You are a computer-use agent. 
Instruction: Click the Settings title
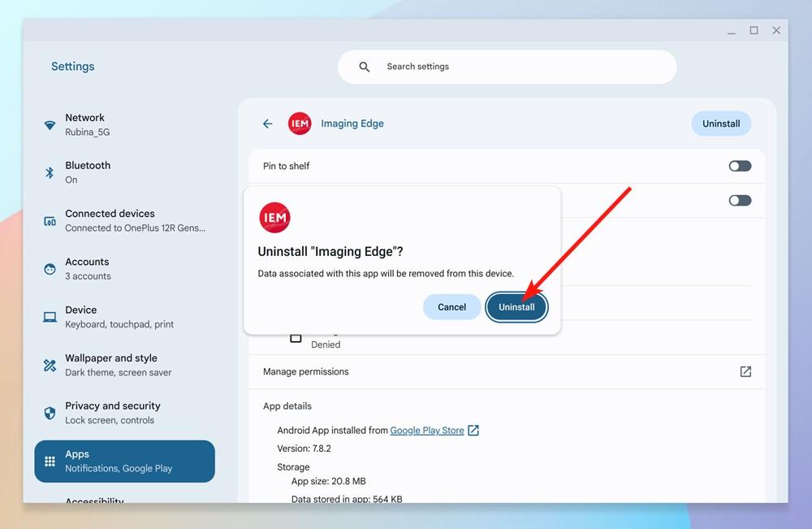tap(72, 67)
